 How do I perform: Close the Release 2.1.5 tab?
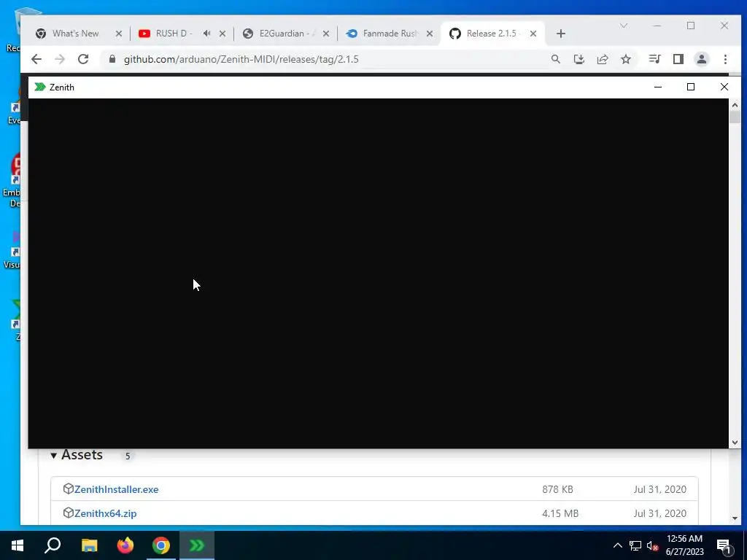click(x=533, y=34)
